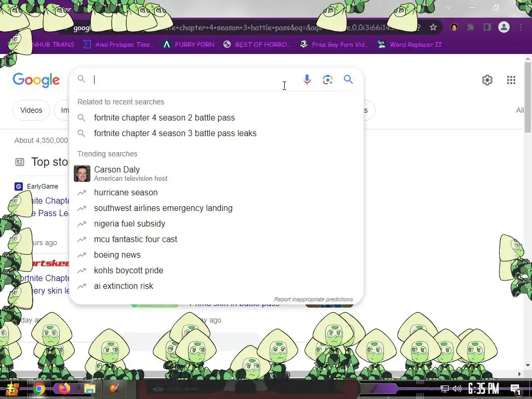532x399 pixels.
Task: Open the paint app taskbar icon
Action: [x=114, y=388]
